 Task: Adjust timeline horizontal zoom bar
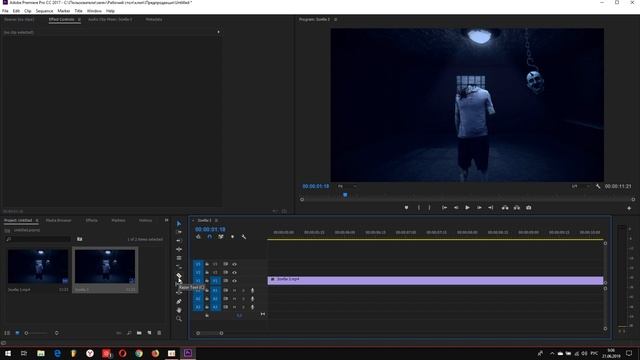pos(209,333)
